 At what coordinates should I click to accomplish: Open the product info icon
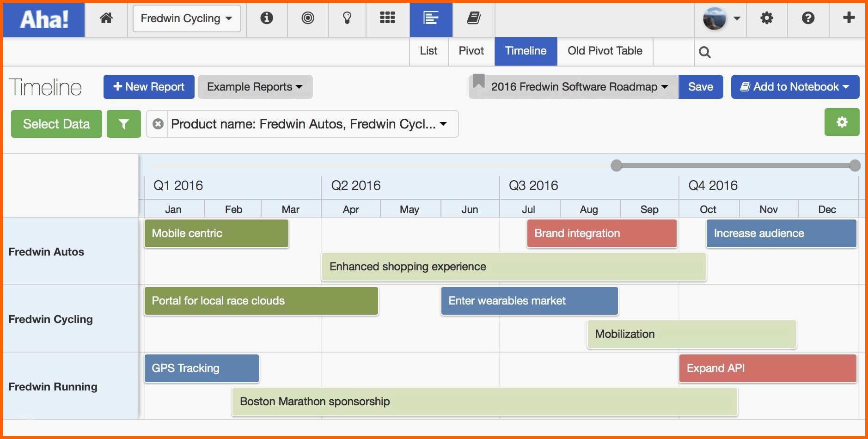pyautogui.click(x=267, y=18)
